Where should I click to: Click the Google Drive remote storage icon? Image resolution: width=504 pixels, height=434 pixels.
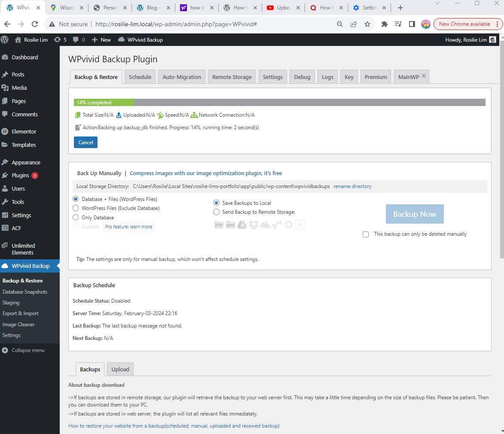[x=242, y=225]
